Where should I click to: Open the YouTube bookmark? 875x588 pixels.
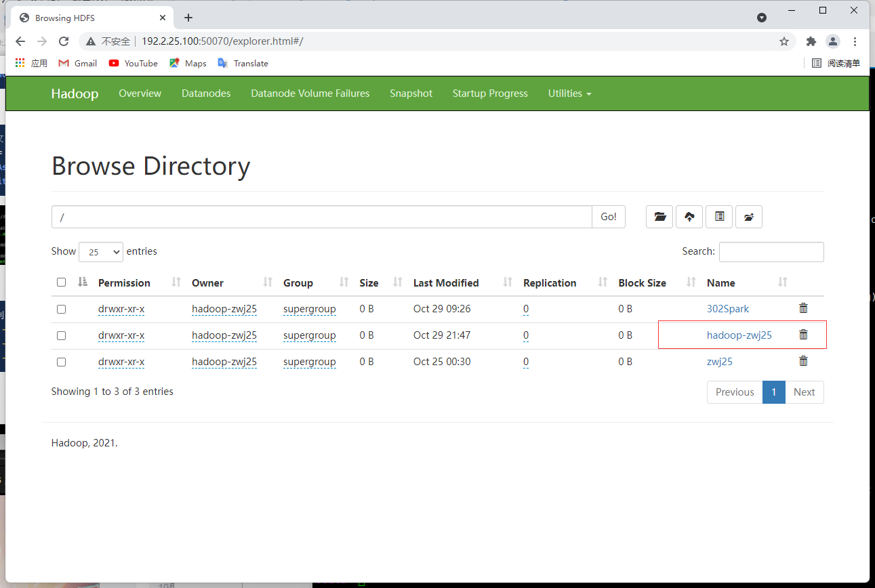point(134,63)
